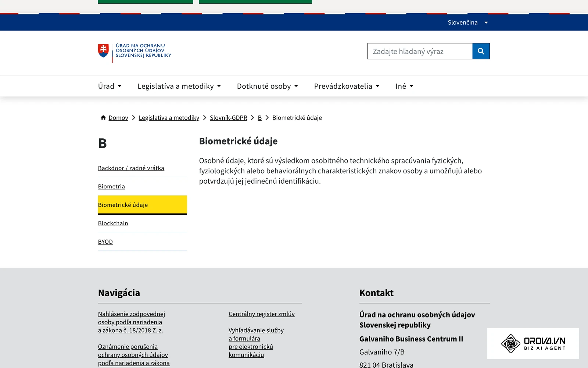This screenshot has height=368, width=588.
Task: Click the Úrad na ochranu osobných údajov logo text
Action: pos(143,51)
